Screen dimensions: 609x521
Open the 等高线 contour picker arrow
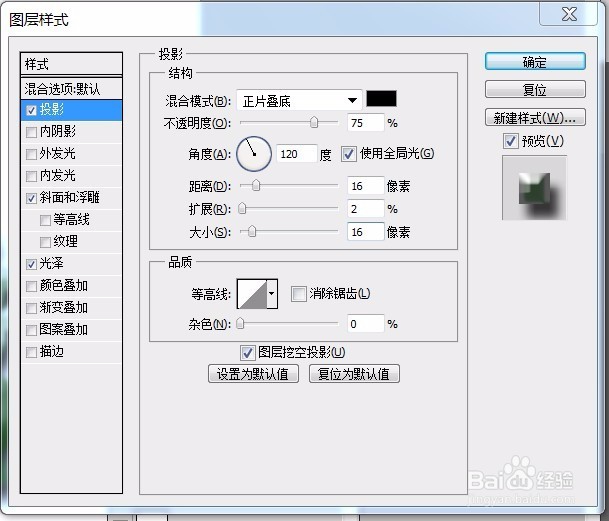click(x=272, y=294)
